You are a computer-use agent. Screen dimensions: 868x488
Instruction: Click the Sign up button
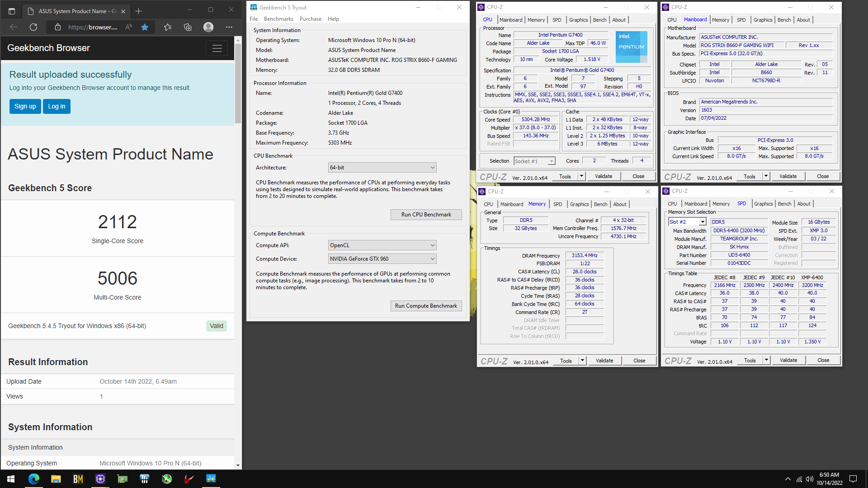[25, 106]
